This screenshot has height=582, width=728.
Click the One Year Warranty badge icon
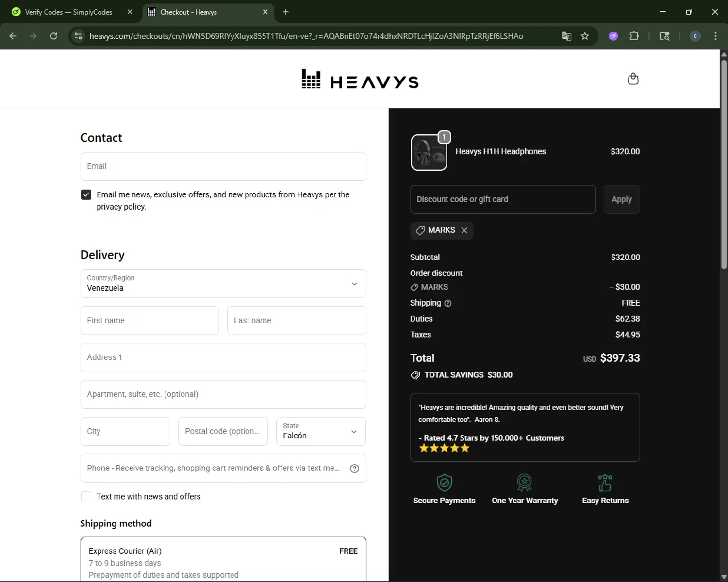coord(524,483)
